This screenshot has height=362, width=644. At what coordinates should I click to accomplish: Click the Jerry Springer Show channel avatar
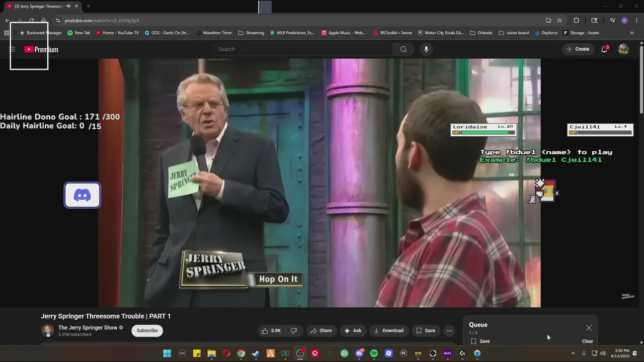(47, 330)
